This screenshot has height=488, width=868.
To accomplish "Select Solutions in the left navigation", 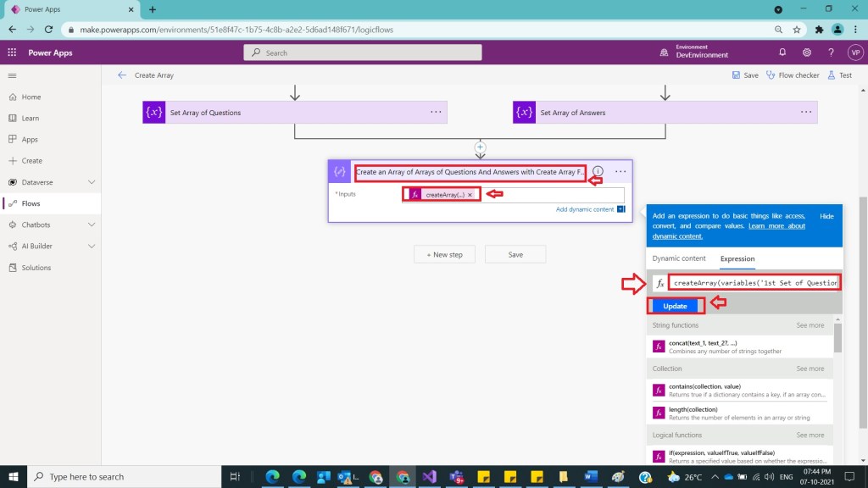I will 36,268.
